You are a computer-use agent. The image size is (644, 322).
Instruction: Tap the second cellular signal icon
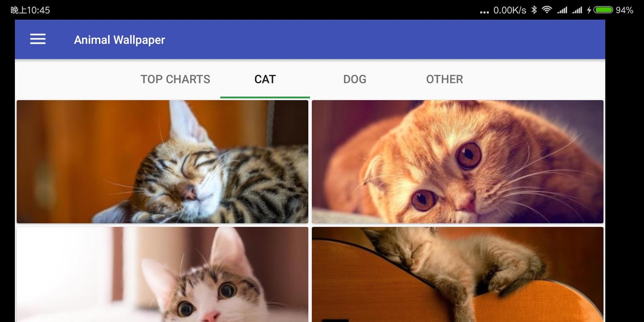[x=577, y=10]
